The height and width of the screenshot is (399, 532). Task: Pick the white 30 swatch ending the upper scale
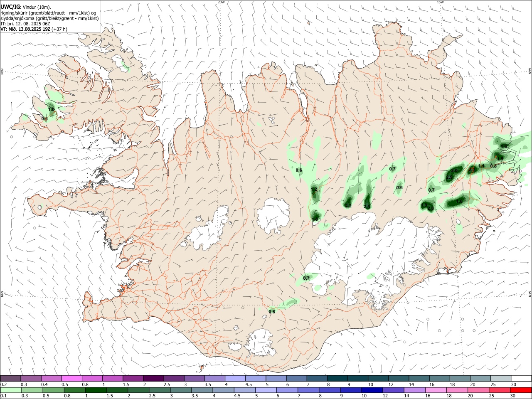pos(521,378)
